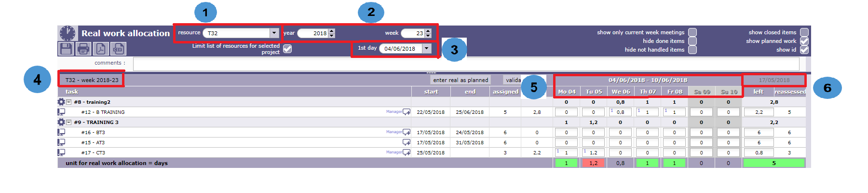This screenshot has height=193, width=868.
Task: Collapse the #8 - training2 group
Action: [x=69, y=102]
